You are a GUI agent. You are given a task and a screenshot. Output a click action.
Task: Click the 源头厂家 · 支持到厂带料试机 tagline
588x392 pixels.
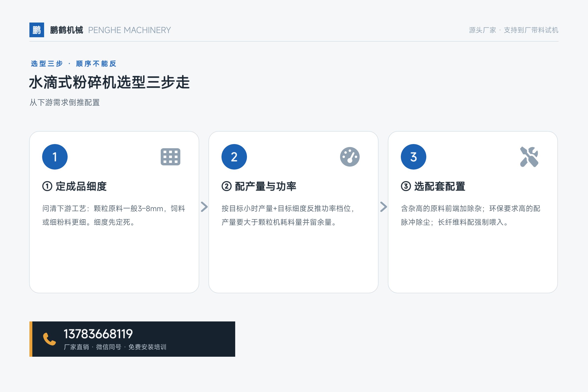coord(514,30)
